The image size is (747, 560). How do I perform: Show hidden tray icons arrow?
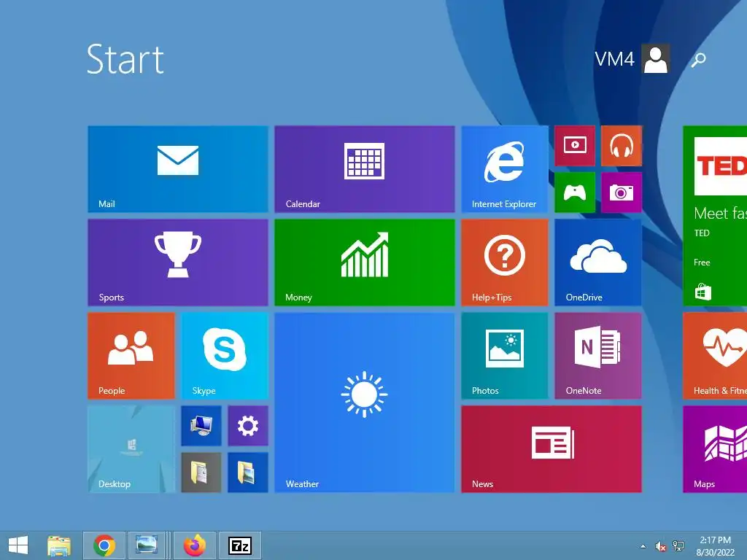point(643,546)
